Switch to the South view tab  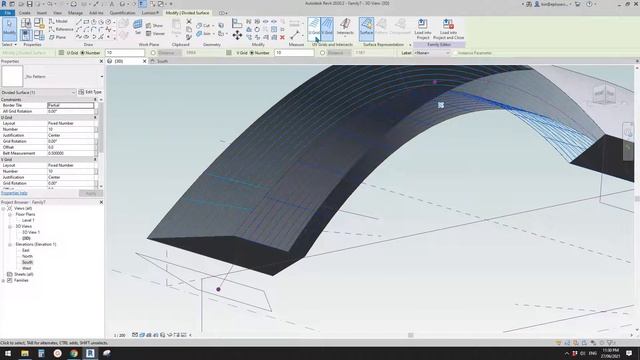click(x=162, y=61)
